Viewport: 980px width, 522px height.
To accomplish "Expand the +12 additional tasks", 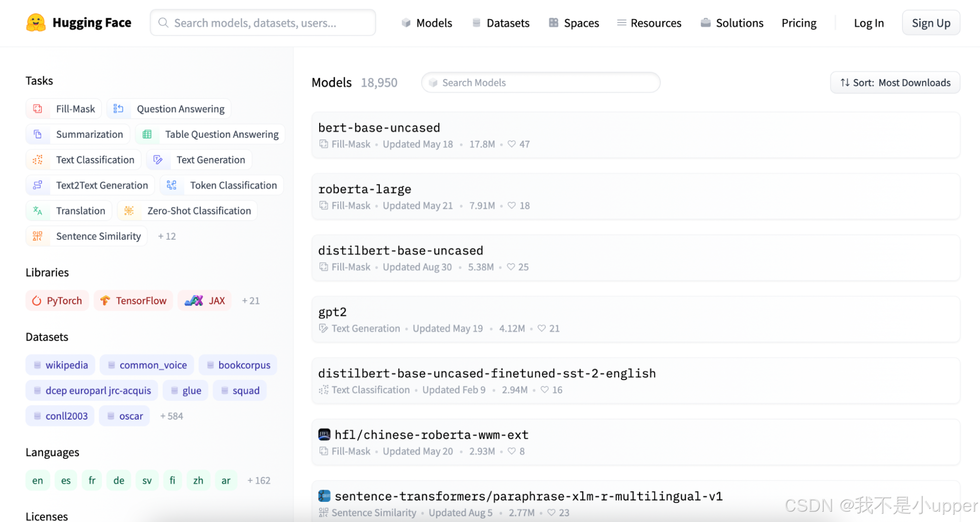I will [167, 236].
